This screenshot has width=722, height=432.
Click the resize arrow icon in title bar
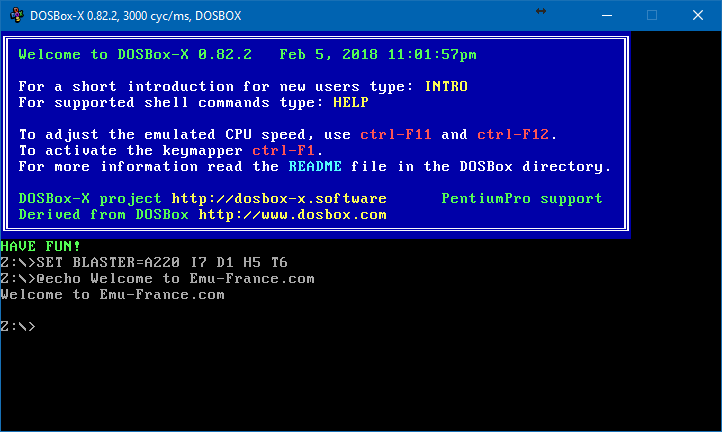pyautogui.click(x=541, y=11)
